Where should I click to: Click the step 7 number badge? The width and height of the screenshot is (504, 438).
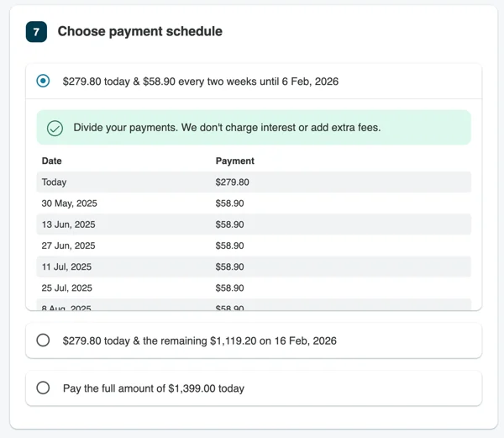click(x=36, y=31)
